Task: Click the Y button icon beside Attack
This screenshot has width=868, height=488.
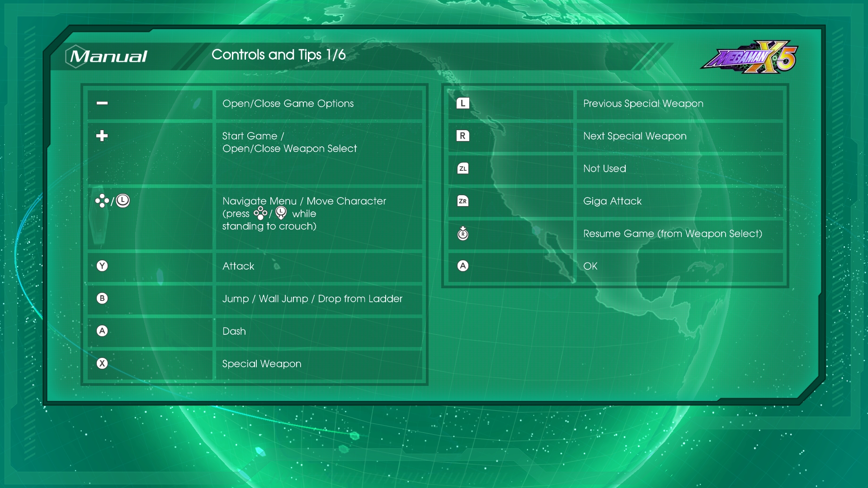Action: pos(102,266)
